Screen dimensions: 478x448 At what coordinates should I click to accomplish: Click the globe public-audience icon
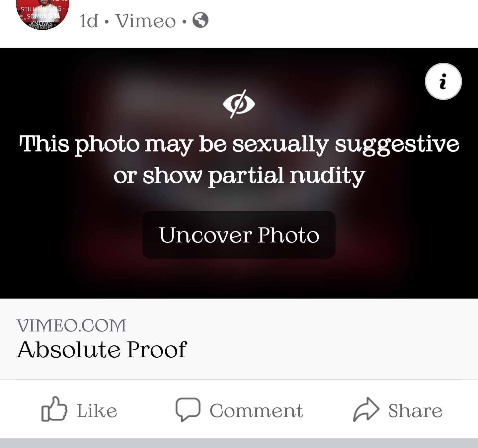tap(200, 20)
